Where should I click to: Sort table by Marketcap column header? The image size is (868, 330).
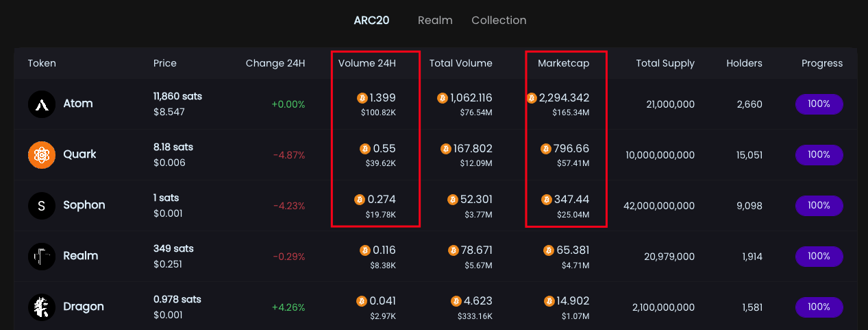pyautogui.click(x=563, y=63)
